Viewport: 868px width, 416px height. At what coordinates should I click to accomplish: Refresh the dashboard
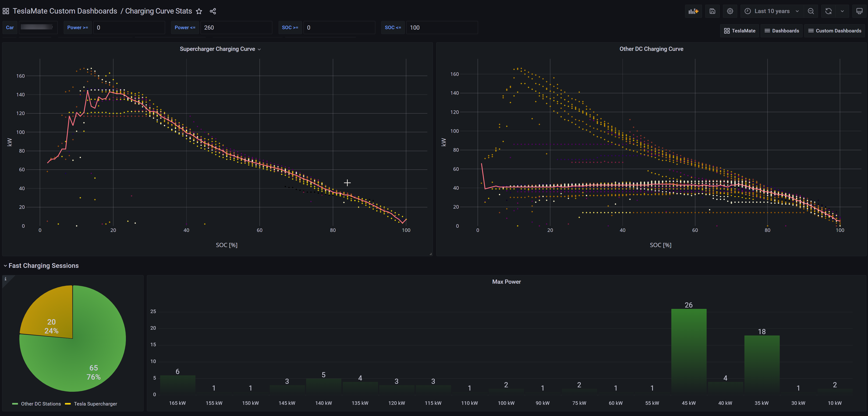pos(828,11)
